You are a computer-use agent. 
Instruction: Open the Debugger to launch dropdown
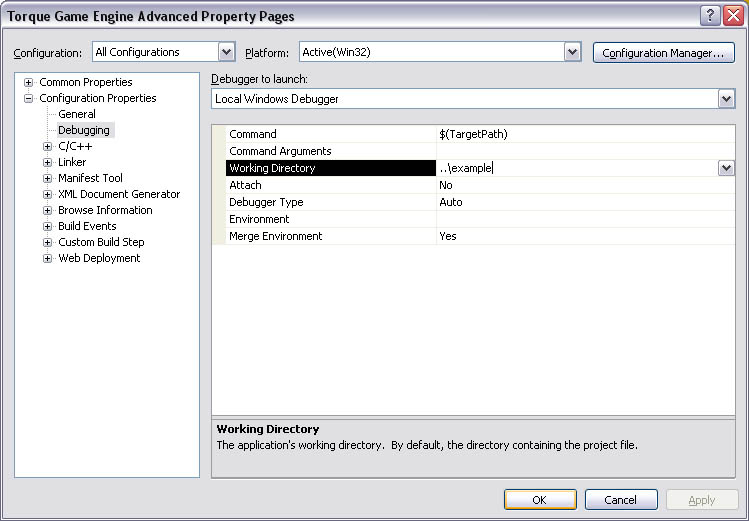click(x=726, y=99)
